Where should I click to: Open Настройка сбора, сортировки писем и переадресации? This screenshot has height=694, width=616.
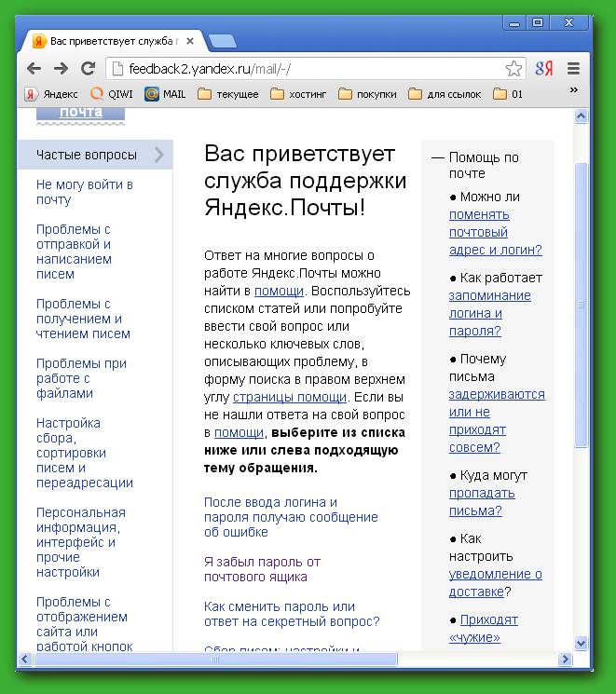85,453
